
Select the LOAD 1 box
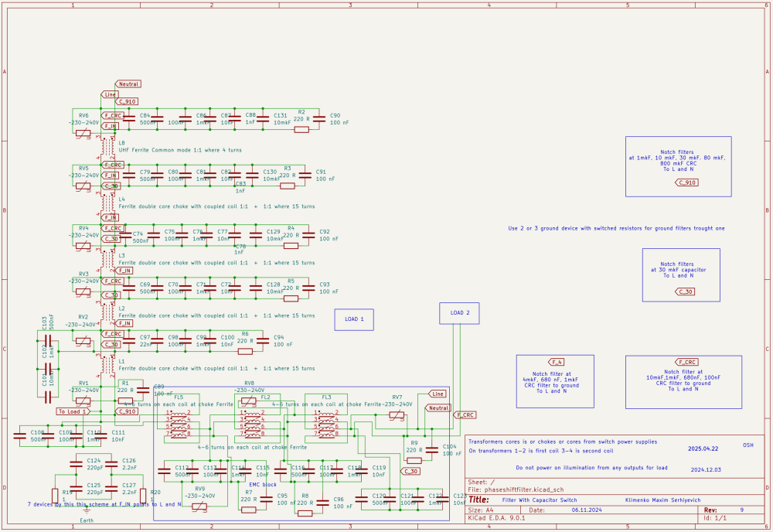[x=354, y=319]
